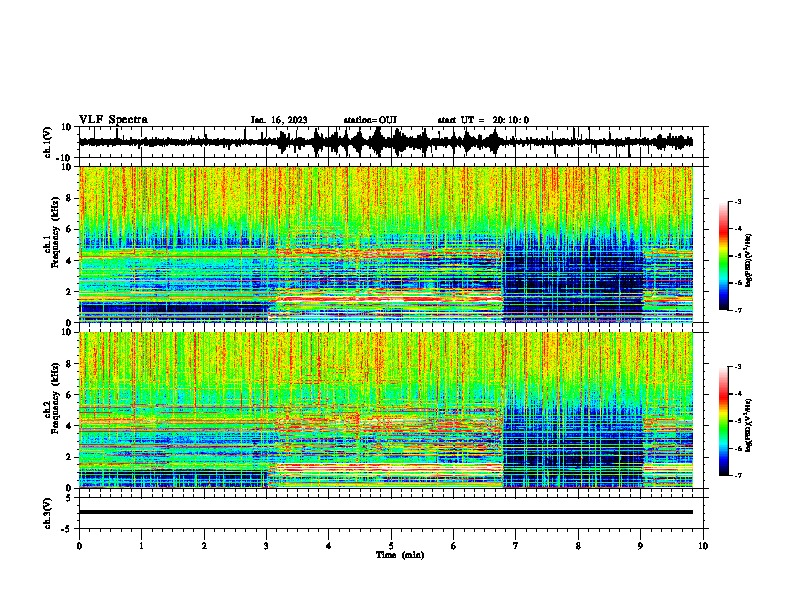
Task: Click the time axis tick label '1'
Action: [x=141, y=546]
